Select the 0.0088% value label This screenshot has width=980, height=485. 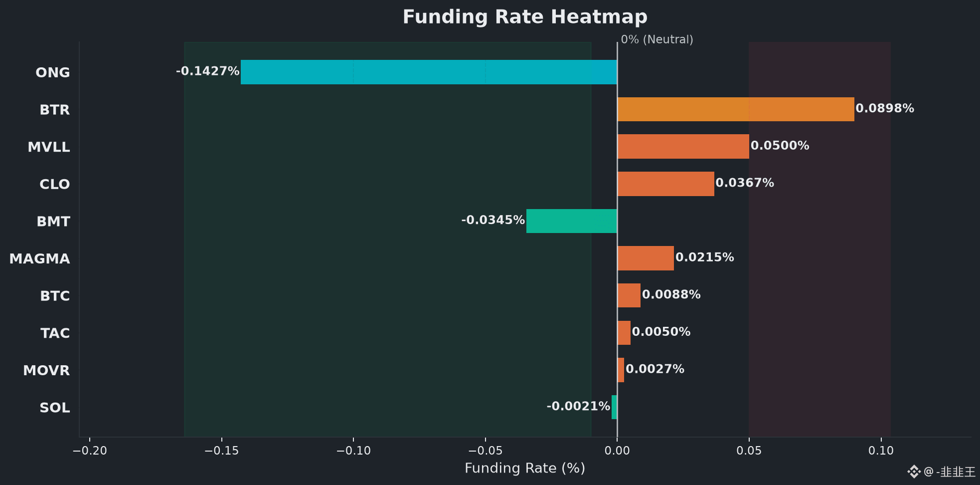[x=671, y=294]
